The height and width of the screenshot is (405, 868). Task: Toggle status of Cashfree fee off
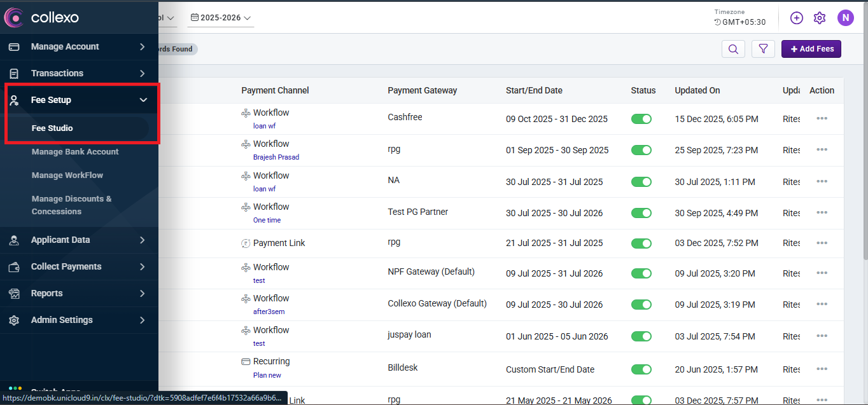coord(641,119)
